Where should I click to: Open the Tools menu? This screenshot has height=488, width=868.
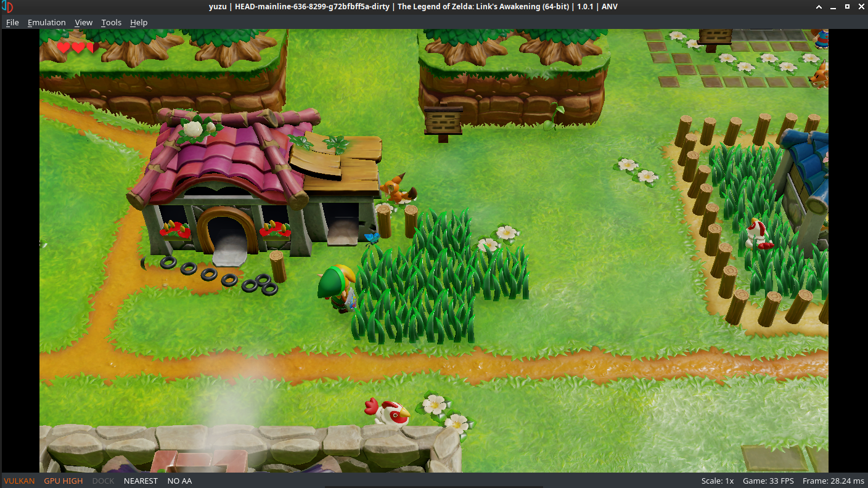(x=112, y=22)
